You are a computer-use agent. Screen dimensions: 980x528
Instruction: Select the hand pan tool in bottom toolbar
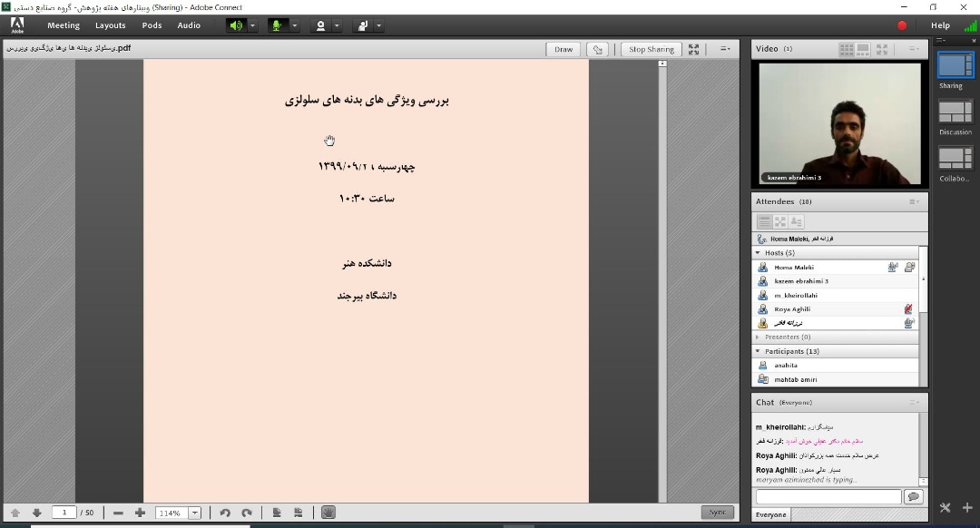click(x=328, y=513)
